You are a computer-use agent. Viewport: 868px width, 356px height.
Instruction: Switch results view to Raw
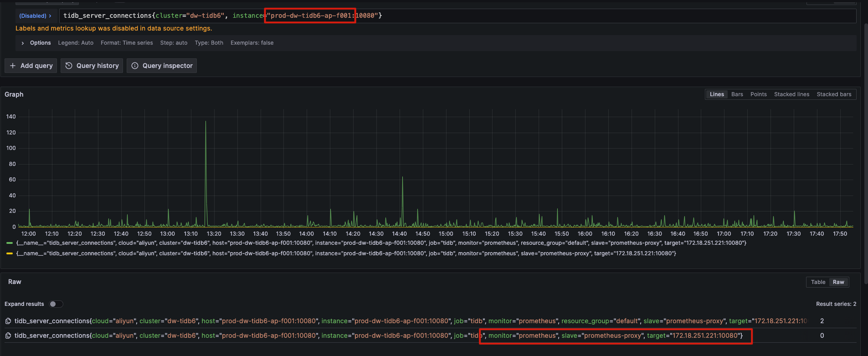[x=838, y=282]
